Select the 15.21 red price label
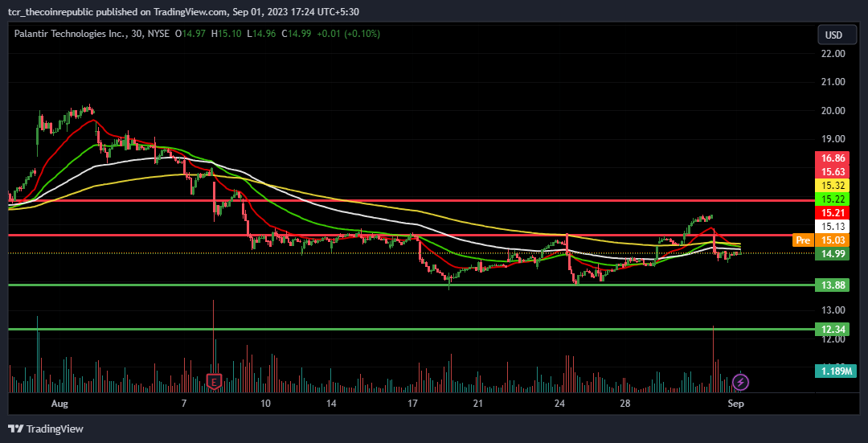This screenshot has height=443, width=868. pos(832,212)
